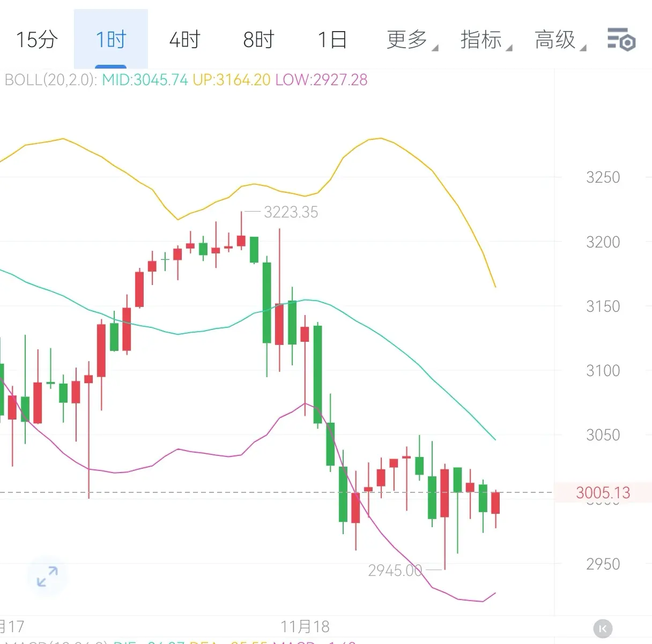Switch chart to 4时 interval

coord(184,40)
